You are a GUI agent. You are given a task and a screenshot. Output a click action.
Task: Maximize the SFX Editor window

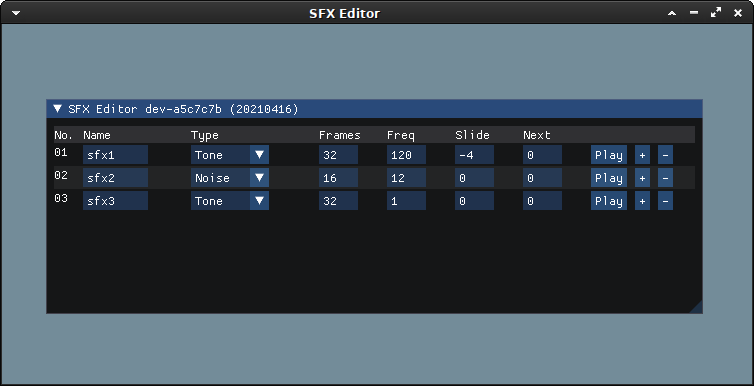(716, 13)
